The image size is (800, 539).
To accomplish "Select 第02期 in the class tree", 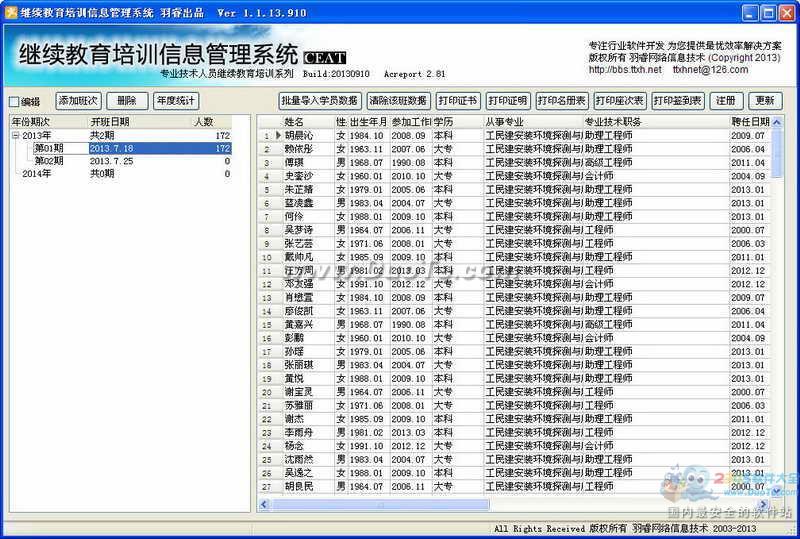I will (49, 161).
